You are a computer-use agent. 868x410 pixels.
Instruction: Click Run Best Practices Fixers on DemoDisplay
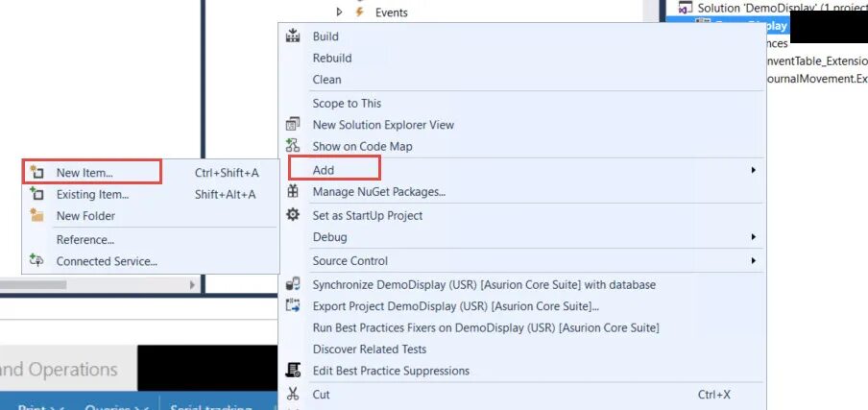[x=486, y=327]
